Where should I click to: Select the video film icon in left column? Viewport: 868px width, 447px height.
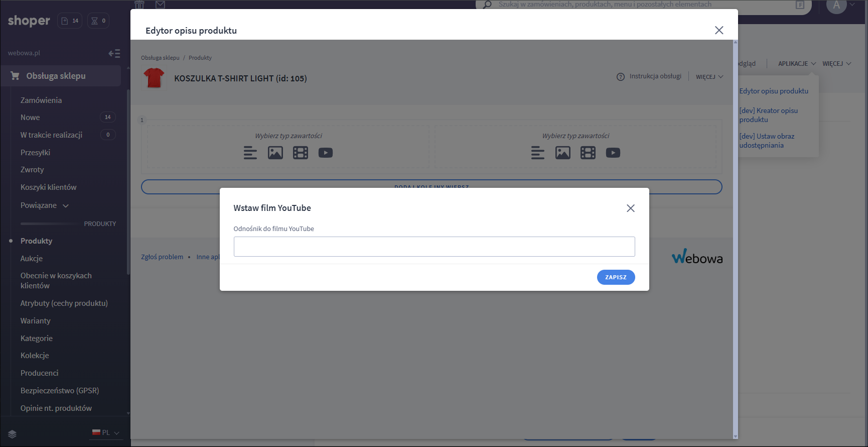click(x=301, y=153)
